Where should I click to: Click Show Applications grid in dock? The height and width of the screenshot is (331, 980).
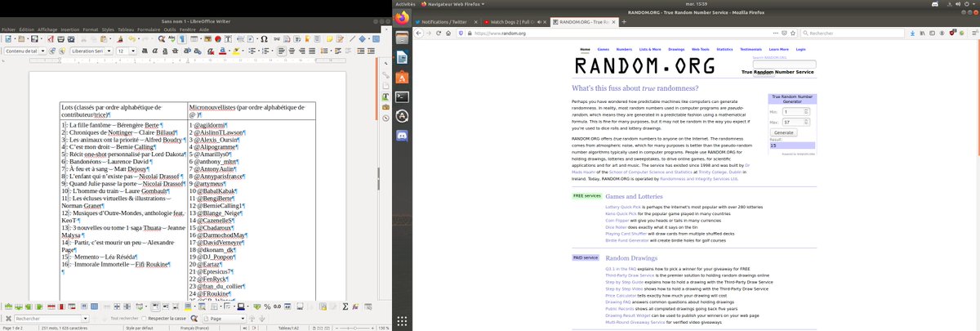[402, 321]
